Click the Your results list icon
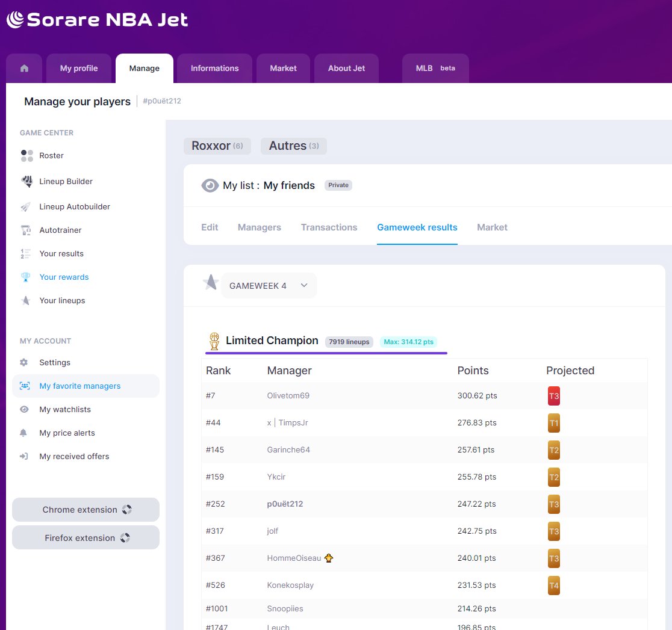672x630 pixels. click(x=25, y=253)
